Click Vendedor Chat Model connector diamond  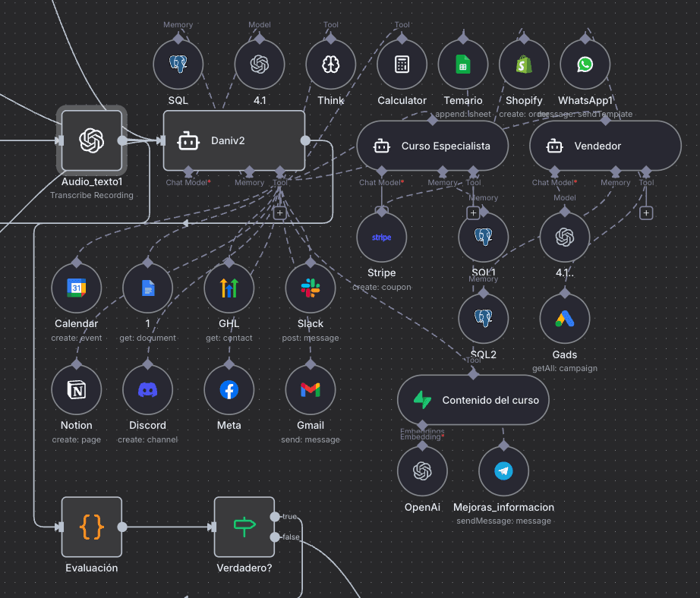point(554,171)
